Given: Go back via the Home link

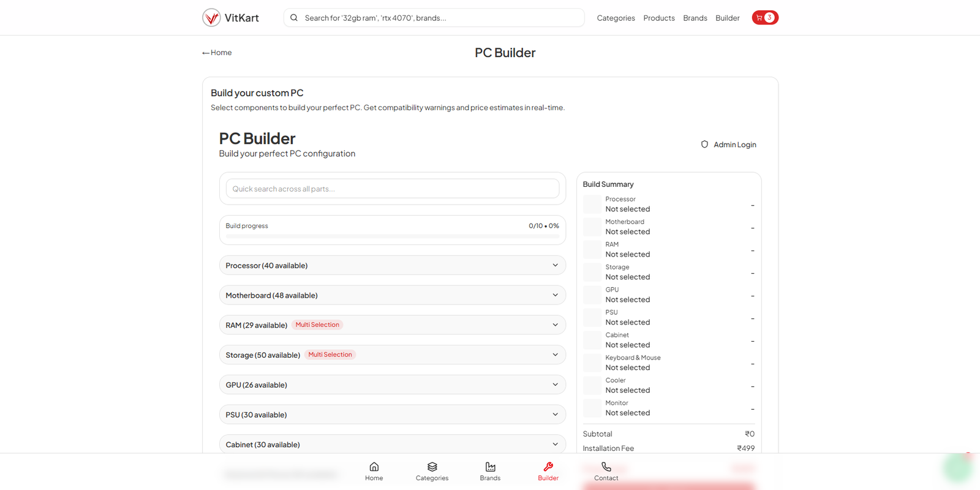Looking at the screenshot, I should point(217,53).
